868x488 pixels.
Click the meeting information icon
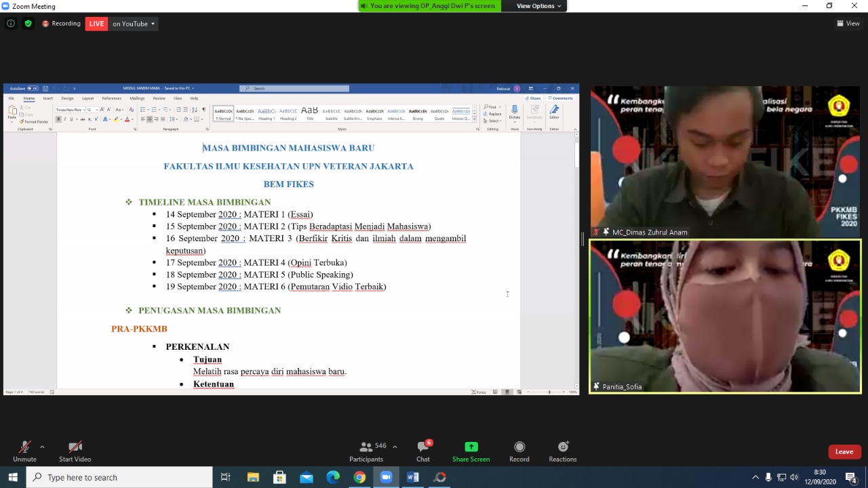pyautogui.click(x=11, y=24)
